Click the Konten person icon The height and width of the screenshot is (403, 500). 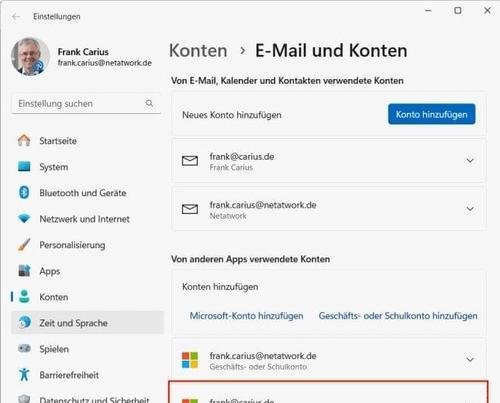24,297
